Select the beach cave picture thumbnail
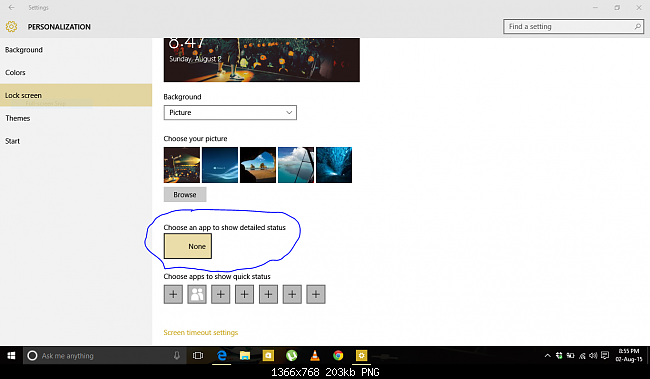Screen dimensions: 650x379 258,165
